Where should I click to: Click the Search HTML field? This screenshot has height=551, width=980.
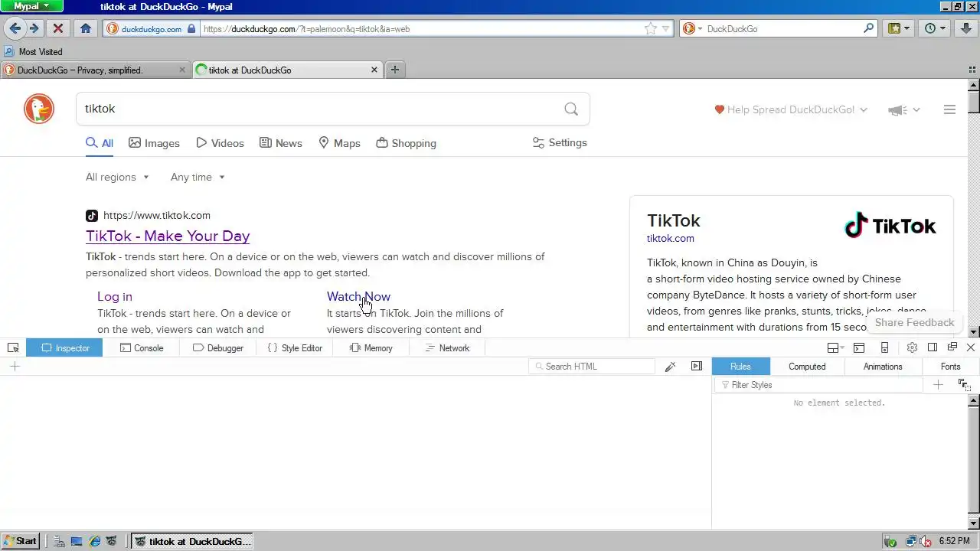(592, 367)
